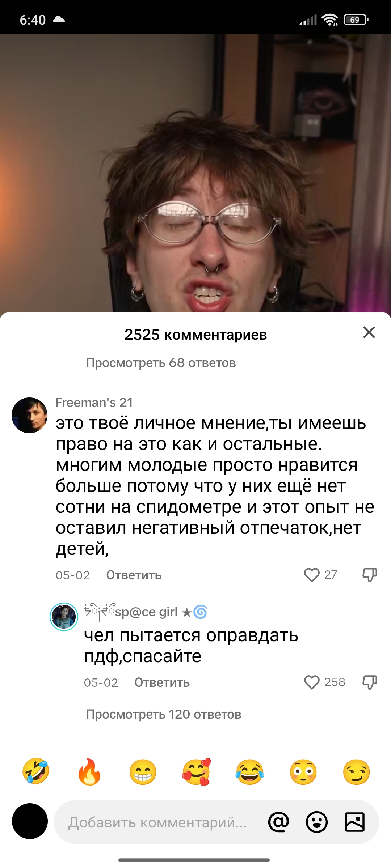Close the comments panel
Screen dimensions: 391x868
coord(369,332)
